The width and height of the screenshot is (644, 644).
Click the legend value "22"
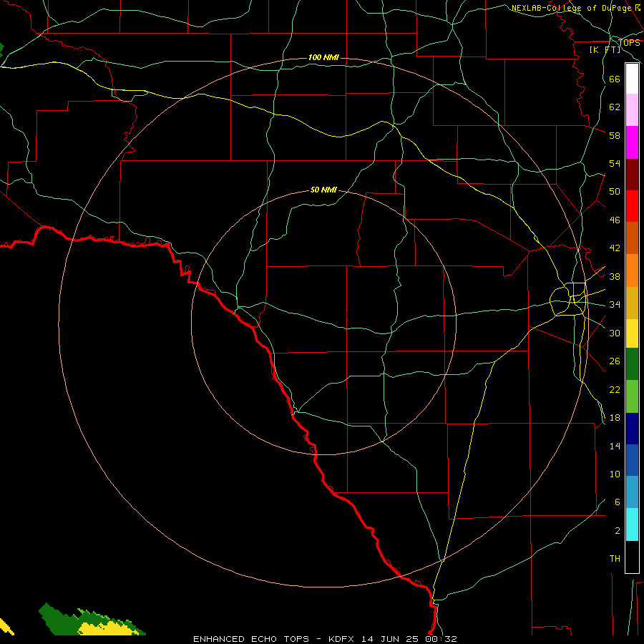point(615,390)
